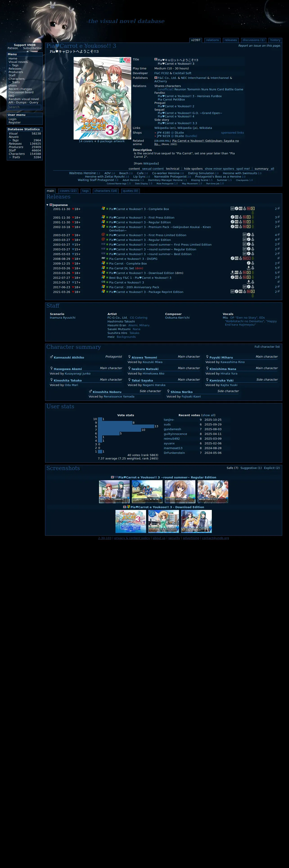Click male gender icon beside Kinoshita Noboru
The image size is (289, 868).
pos(90,392)
